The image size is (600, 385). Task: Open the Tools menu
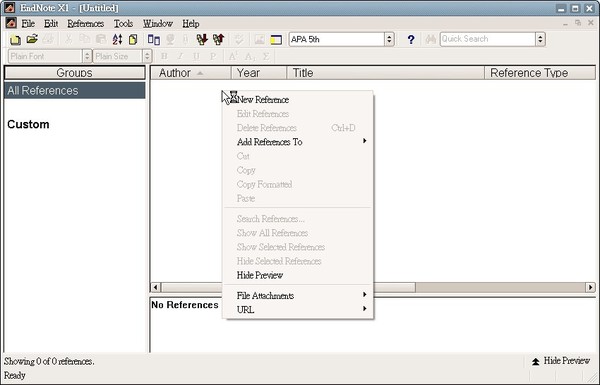point(123,23)
